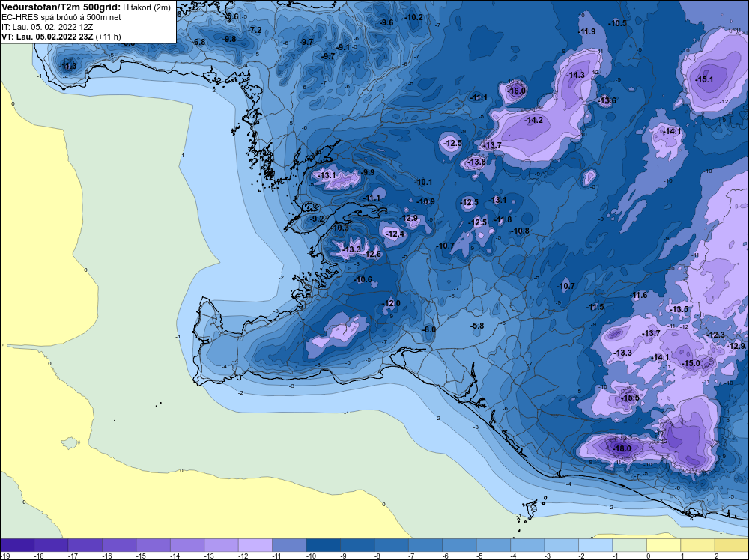Click the map title 'Veðurstofan/T2m 500grid'
749x560 pixels.
(x=61, y=7)
